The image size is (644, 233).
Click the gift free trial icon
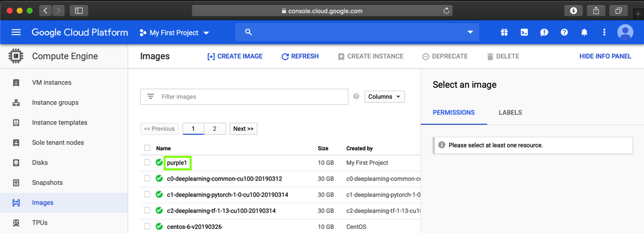click(x=504, y=33)
